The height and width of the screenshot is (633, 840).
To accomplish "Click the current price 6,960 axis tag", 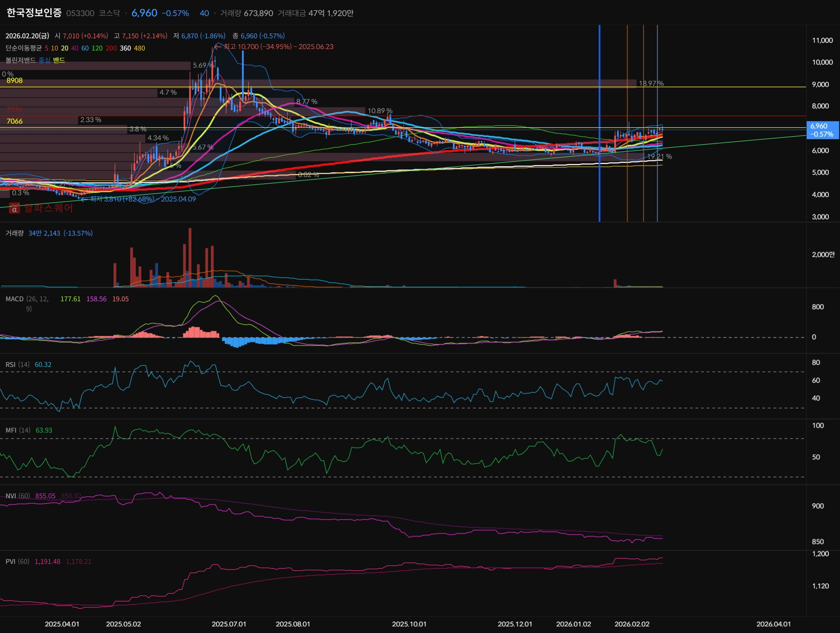I will (822, 130).
